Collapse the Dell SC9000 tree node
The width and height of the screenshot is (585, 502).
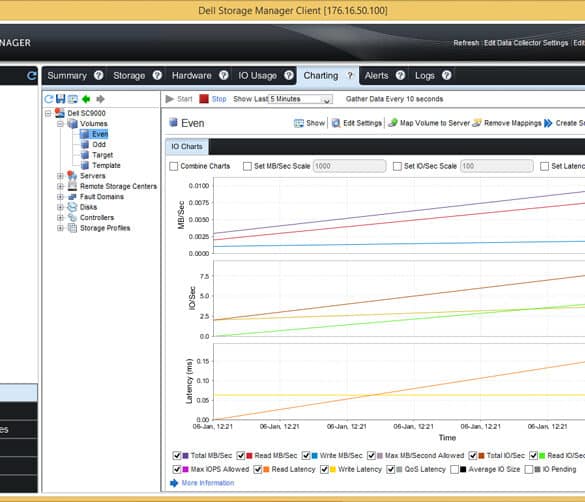pyautogui.click(x=48, y=113)
